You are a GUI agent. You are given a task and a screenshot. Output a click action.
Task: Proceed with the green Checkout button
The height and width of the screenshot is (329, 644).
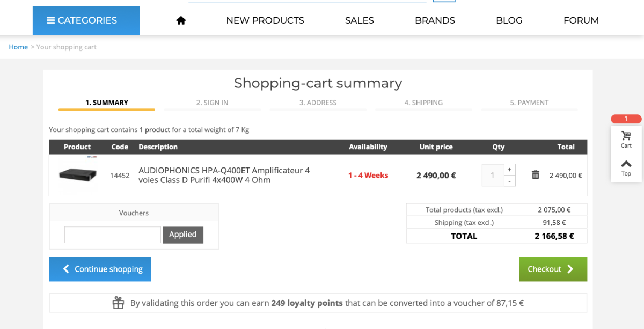pyautogui.click(x=553, y=269)
